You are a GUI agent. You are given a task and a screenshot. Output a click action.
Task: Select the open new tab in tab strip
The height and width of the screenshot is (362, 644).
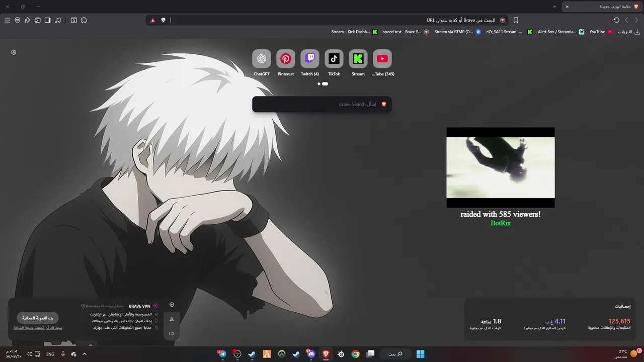[602, 7]
